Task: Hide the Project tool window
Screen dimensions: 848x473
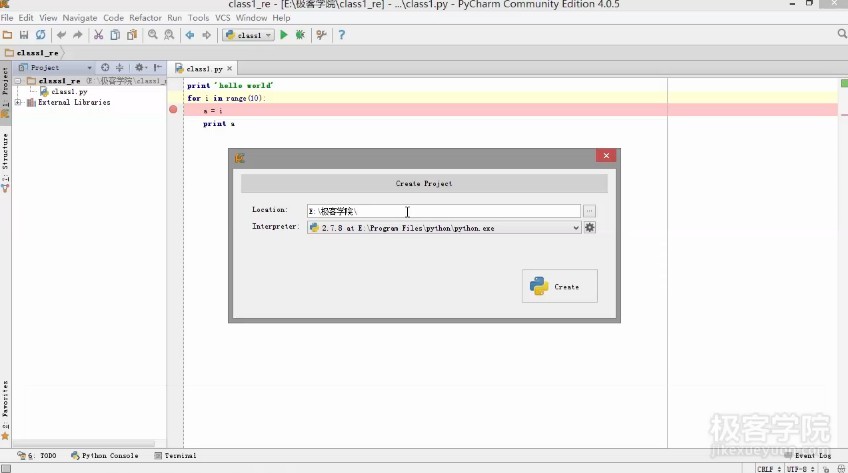Action: click(158, 68)
